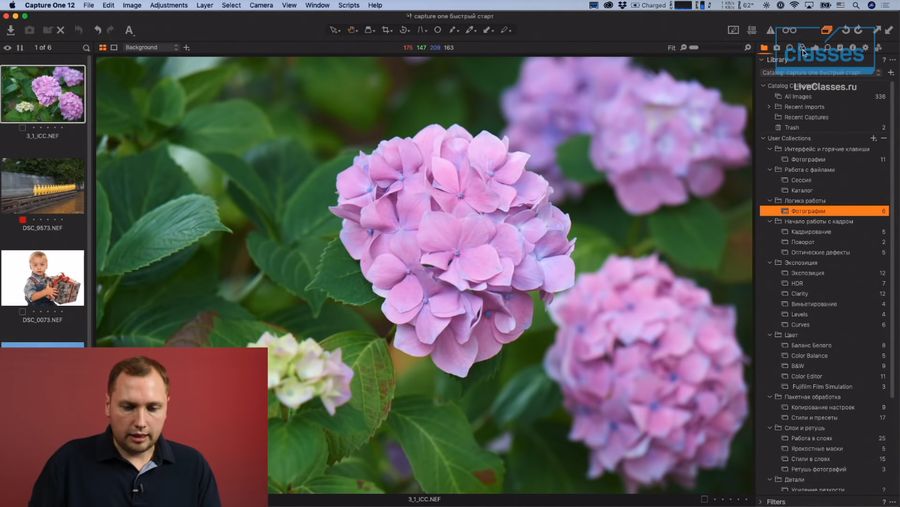The height and width of the screenshot is (507, 900).
Task: Open the File menu
Action: 88,5
